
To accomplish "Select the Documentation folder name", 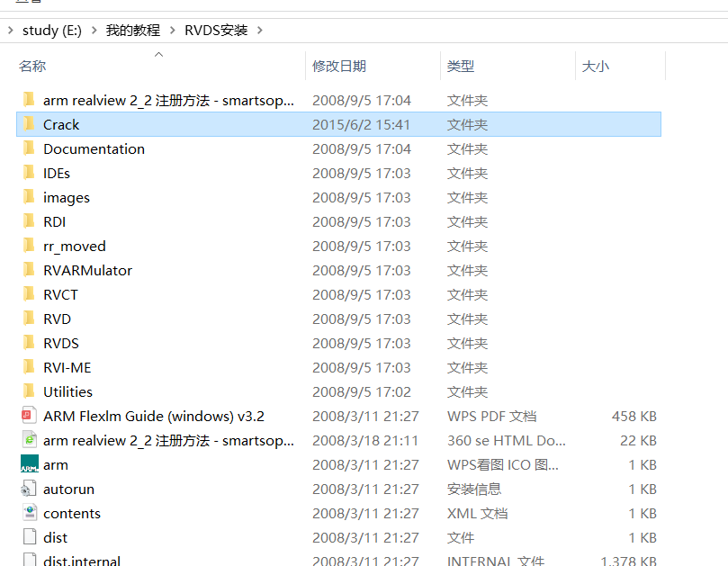I will tap(94, 149).
